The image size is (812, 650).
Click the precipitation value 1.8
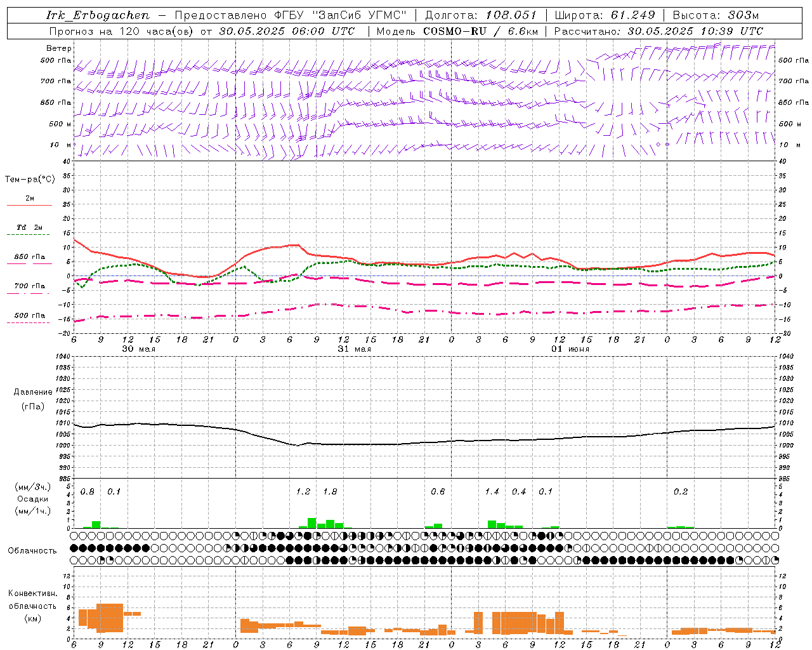330,492
